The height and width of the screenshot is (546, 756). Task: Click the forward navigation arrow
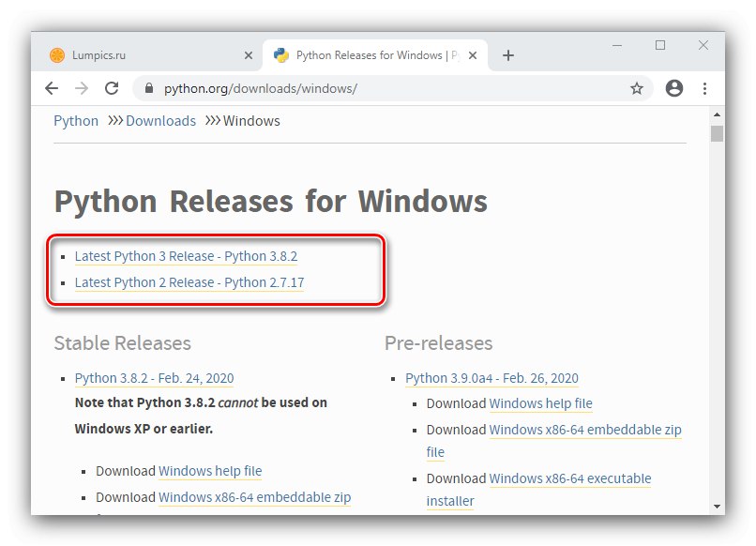coord(82,88)
